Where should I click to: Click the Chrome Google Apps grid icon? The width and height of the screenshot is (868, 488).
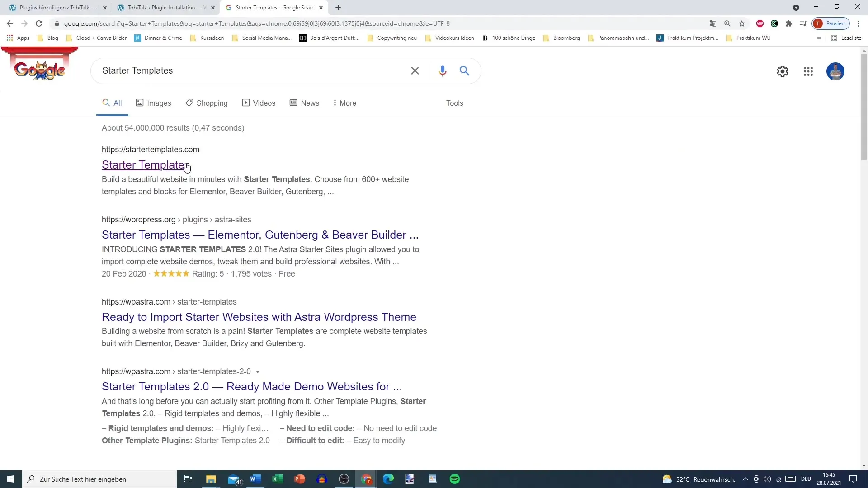[x=809, y=70]
